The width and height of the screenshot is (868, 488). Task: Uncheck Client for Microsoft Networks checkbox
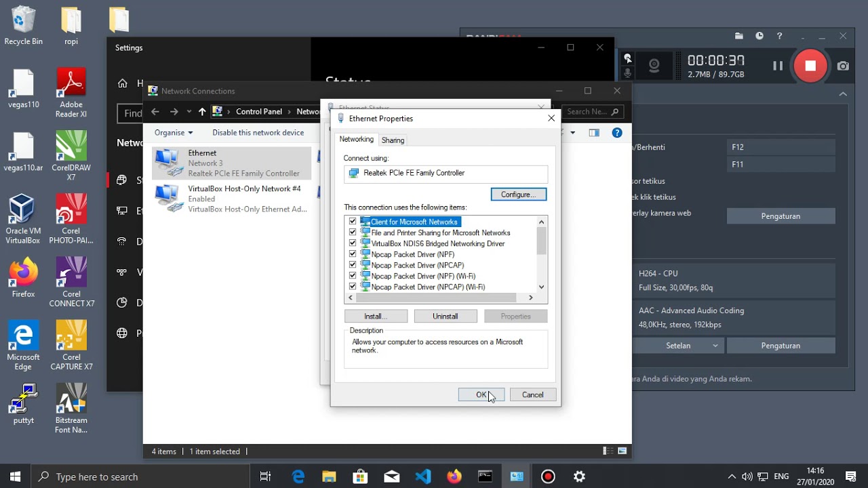point(352,222)
